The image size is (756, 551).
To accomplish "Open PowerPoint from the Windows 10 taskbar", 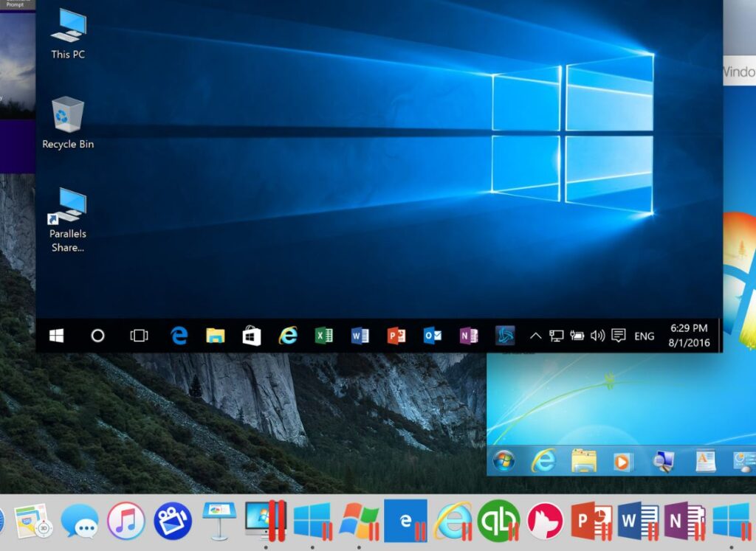I will tap(396, 335).
